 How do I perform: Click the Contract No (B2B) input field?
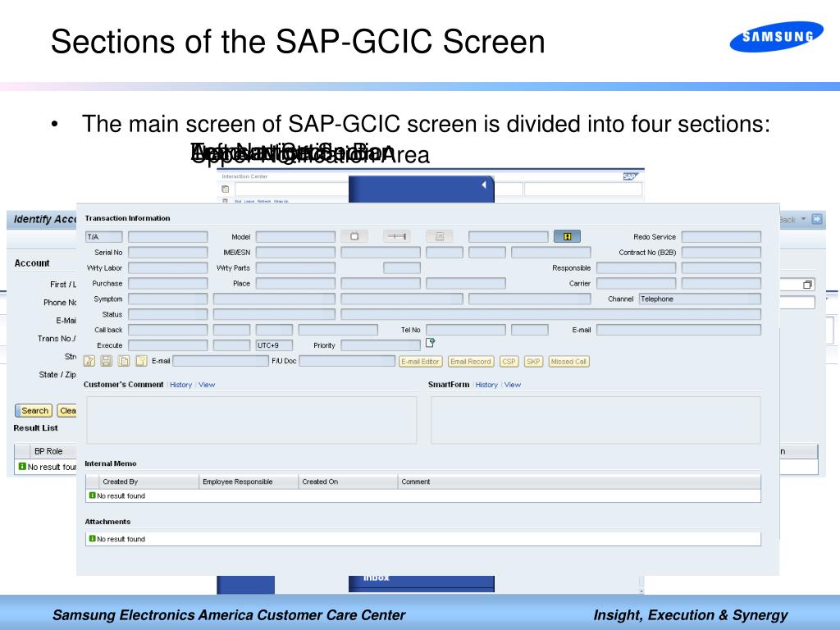(x=721, y=253)
